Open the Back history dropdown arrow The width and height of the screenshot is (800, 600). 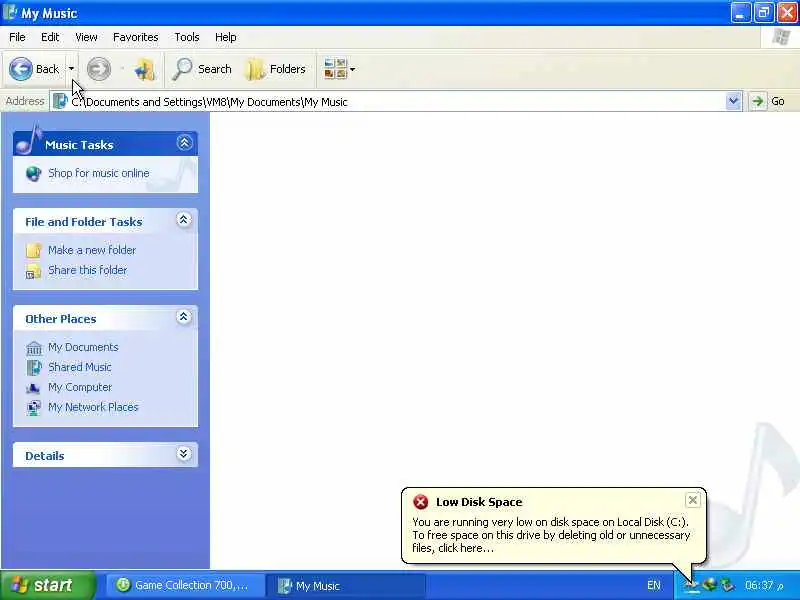tap(71, 69)
